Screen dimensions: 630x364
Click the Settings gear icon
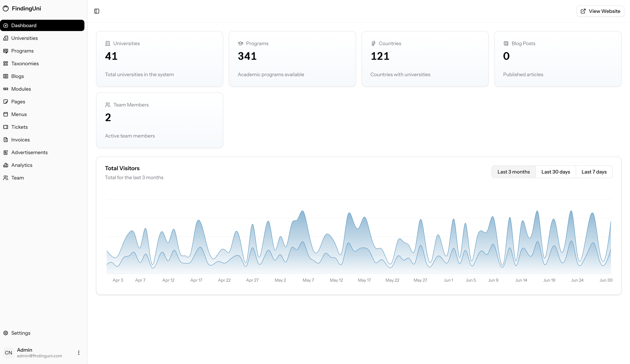coord(6,333)
